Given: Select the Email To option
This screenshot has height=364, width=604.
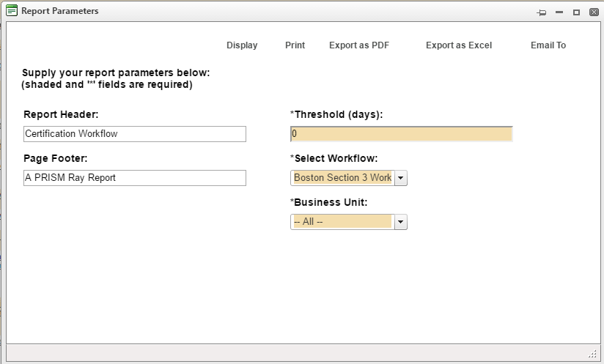Looking at the screenshot, I should click(548, 45).
